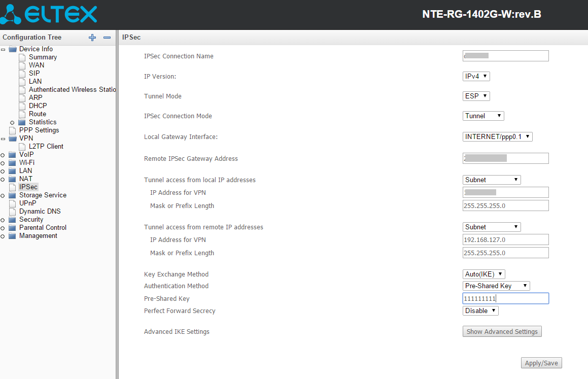Click the remote IP Address field 192.168.127.0
Screen dimensions: 588x379
point(505,239)
